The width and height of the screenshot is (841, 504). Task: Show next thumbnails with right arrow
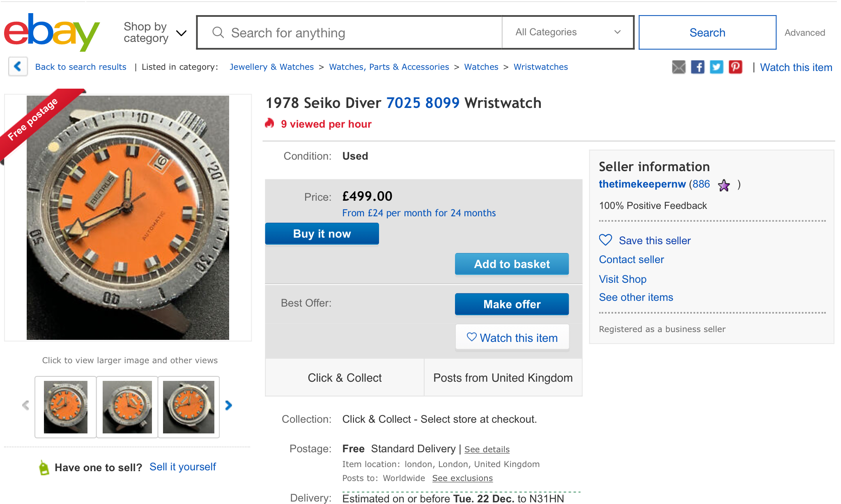point(229,405)
